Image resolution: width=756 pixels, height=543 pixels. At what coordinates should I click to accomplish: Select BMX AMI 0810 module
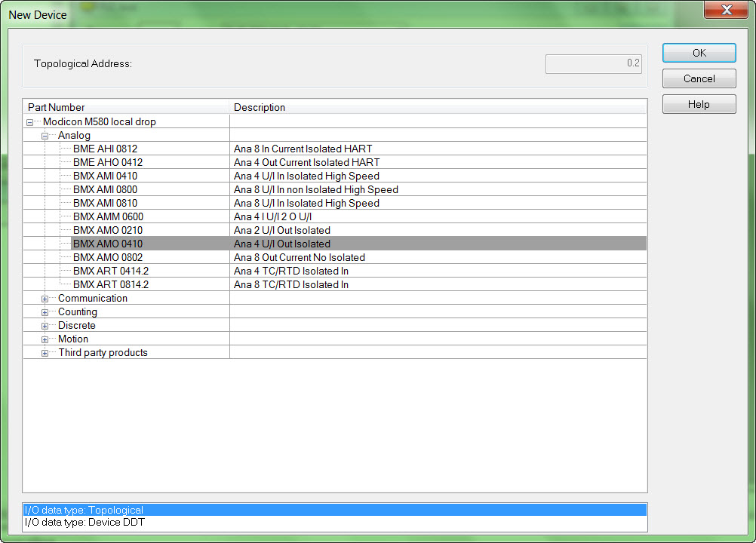105,203
